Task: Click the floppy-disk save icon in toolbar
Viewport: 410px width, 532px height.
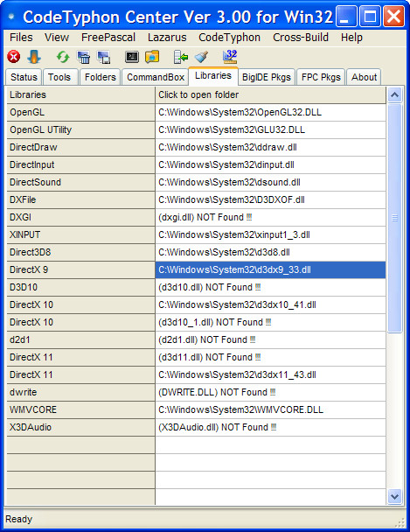Action: click(103, 57)
